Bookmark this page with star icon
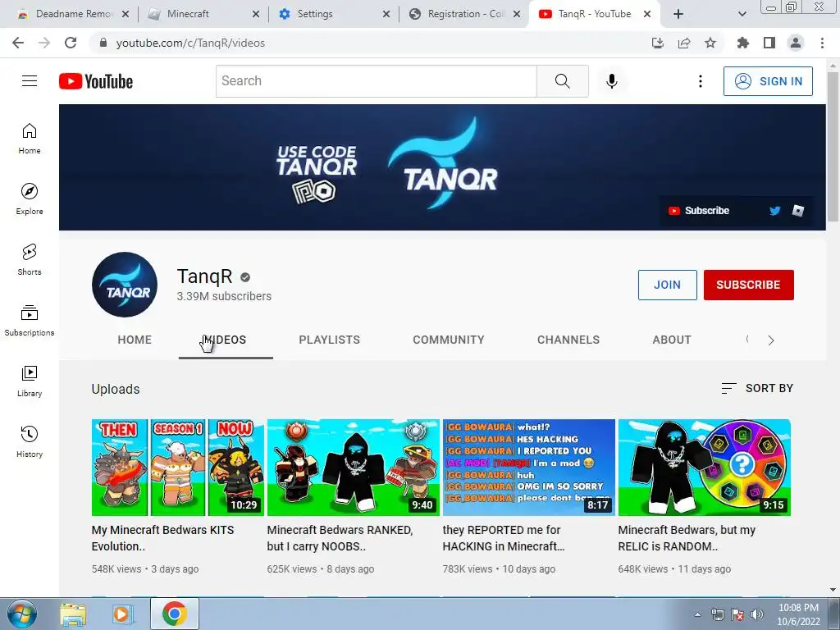The image size is (840, 630). tap(710, 43)
